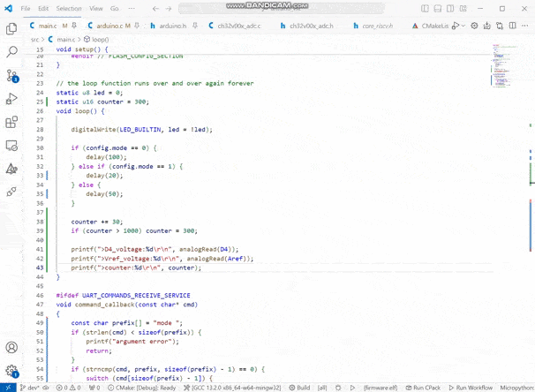Click Micropython entry in status bar

click(x=517, y=388)
